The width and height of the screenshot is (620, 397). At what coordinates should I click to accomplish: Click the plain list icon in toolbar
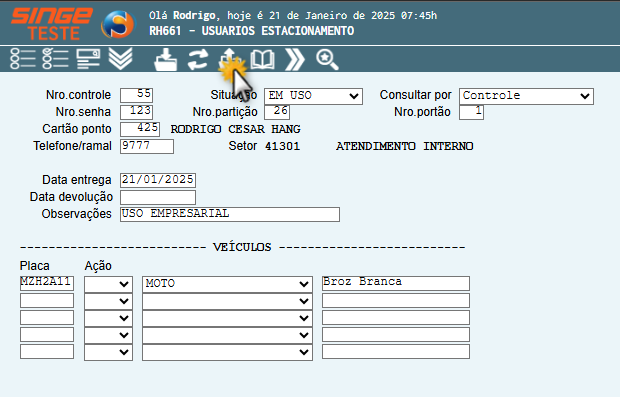click(x=23, y=59)
